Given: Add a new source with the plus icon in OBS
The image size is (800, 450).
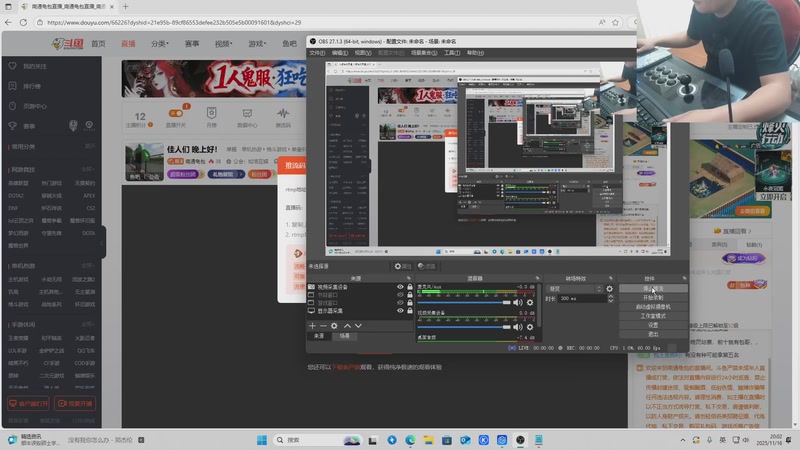Looking at the screenshot, I should 312,326.
